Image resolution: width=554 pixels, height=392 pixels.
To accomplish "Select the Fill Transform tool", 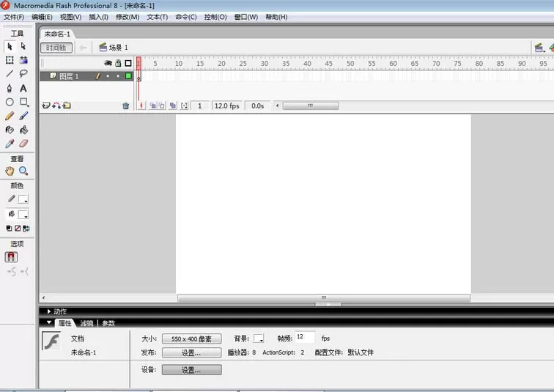I will click(x=23, y=60).
